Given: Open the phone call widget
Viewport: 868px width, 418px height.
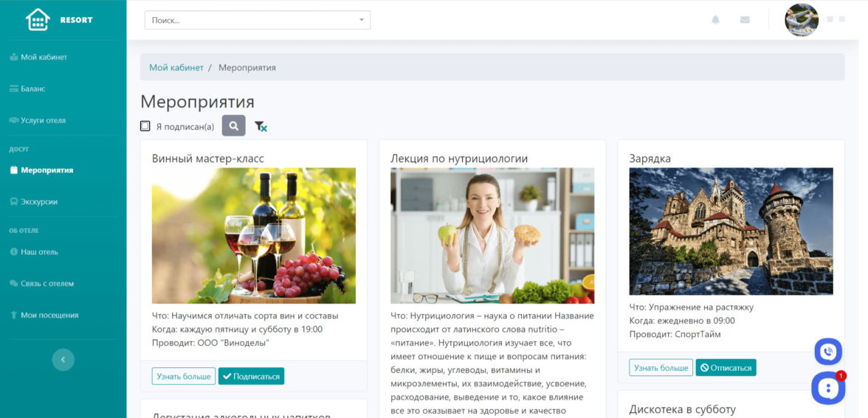Looking at the screenshot, I should pyautogui.click(x=828, y=352).
